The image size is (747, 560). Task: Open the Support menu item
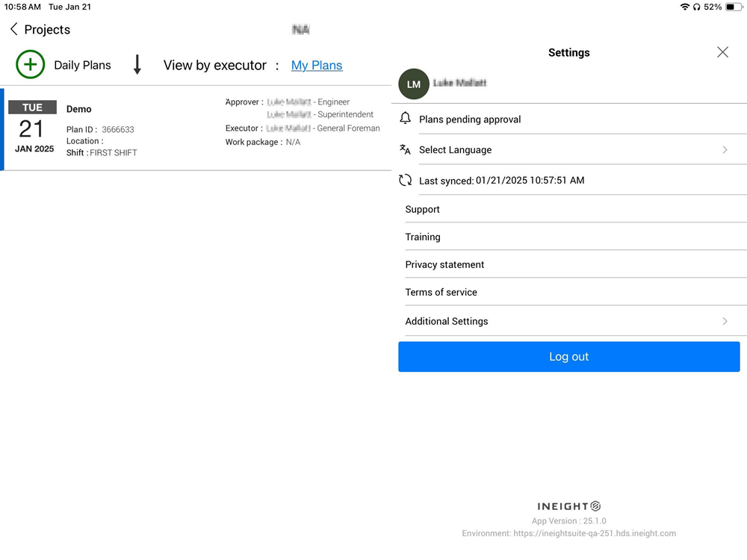(423, 210)
